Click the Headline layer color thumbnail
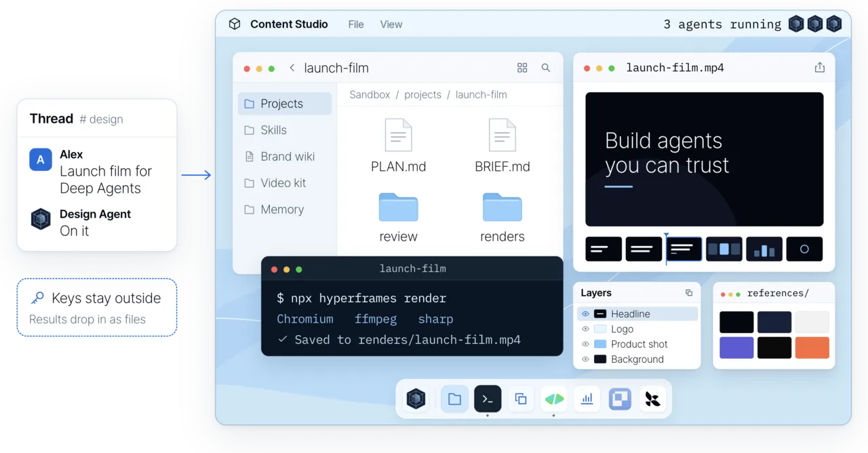868x453 pixels. tap(600, 314)
